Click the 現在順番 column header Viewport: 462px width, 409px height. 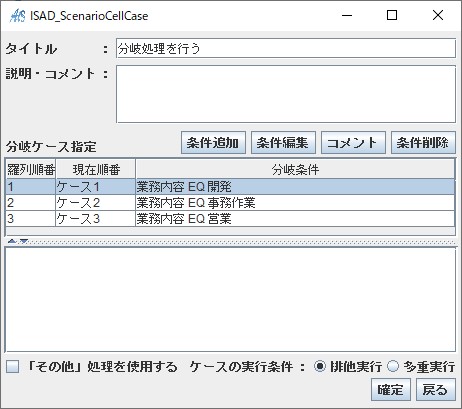click(x=96, y=170)
